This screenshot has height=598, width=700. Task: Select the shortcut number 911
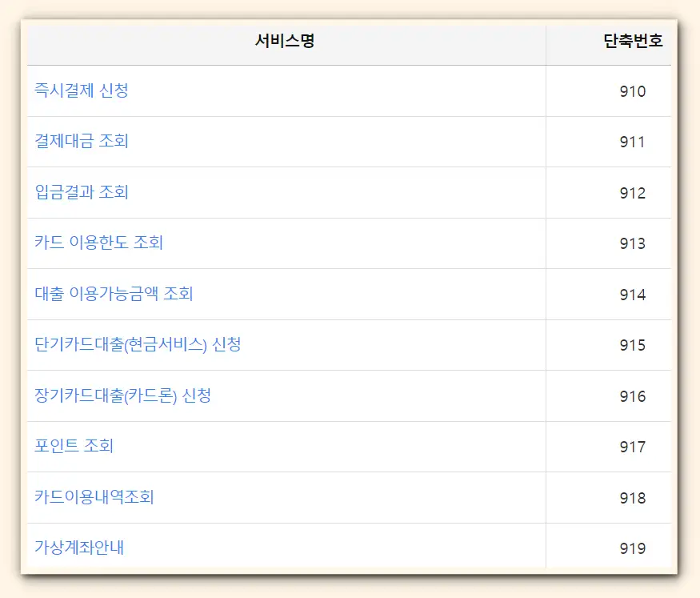point(632,142)
